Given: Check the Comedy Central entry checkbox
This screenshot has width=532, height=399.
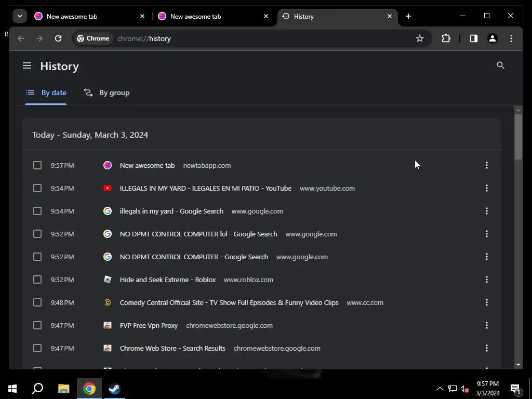Looking at the screenshot, I should tap(37, 303).
